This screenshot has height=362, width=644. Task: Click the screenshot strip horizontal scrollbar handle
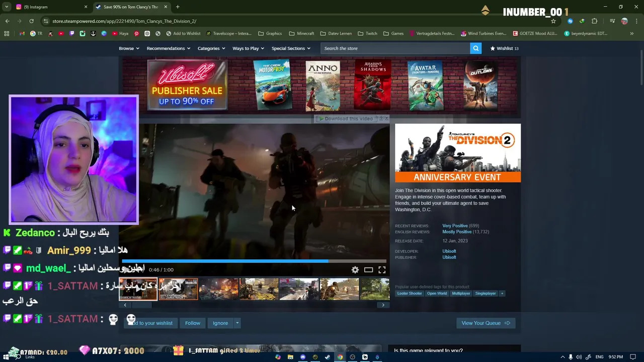tap(142, 305)
